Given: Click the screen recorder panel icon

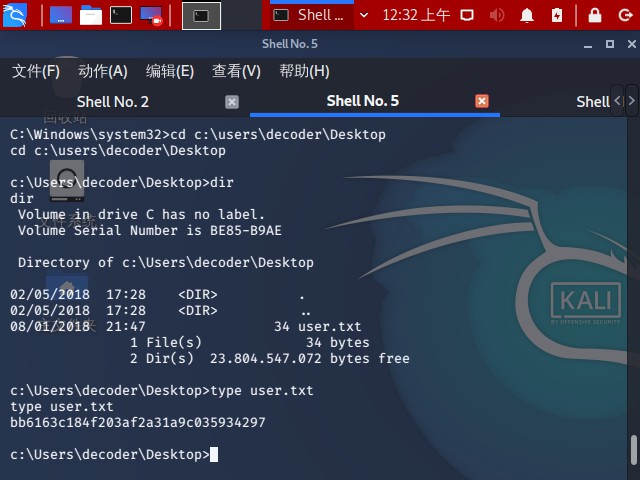Looking at the screenshot, I should pos(151,16).
